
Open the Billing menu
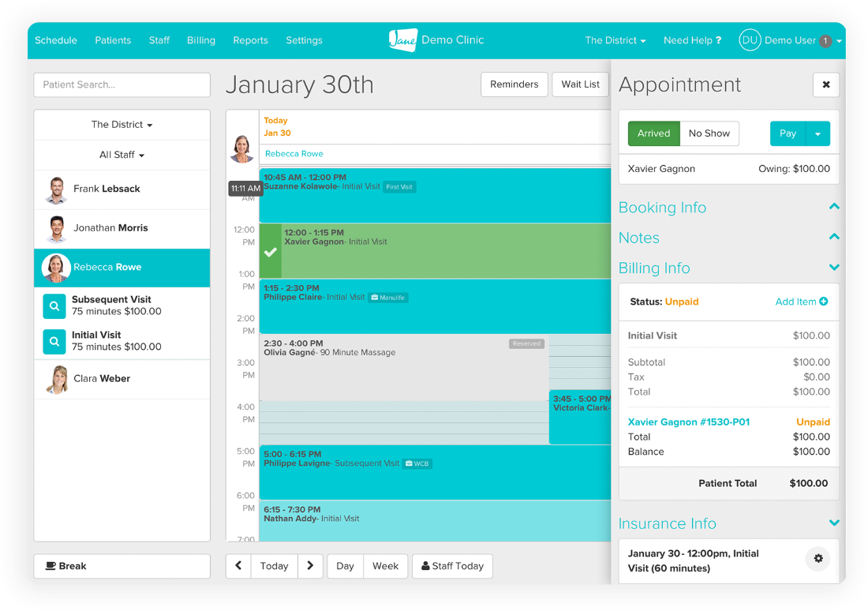click(x=200, y=40)
